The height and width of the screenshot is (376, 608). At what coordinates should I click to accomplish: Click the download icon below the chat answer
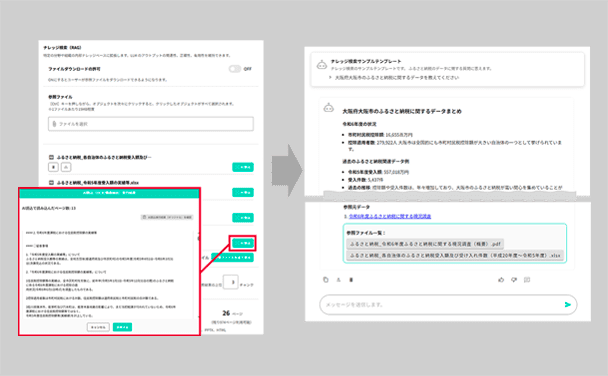339,279
